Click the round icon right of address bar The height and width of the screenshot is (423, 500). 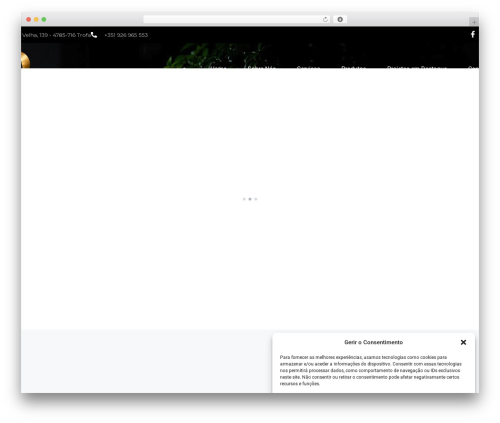coord(340,20)
